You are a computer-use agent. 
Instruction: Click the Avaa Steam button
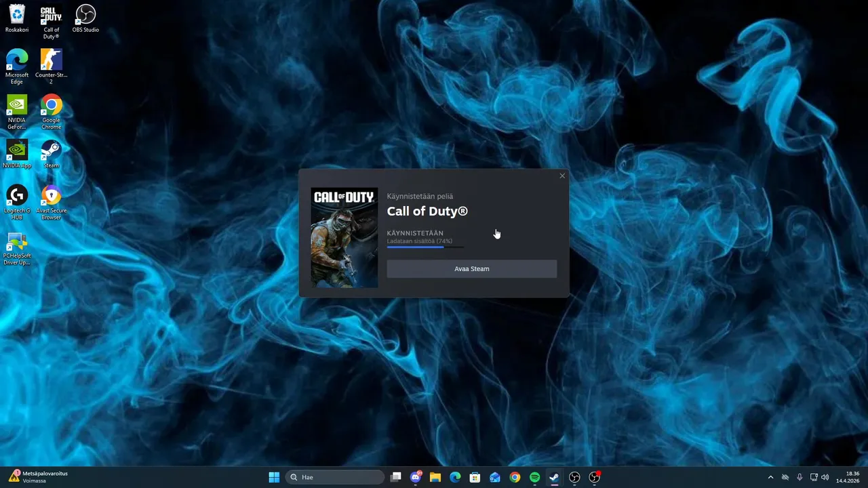[x=471, y=269]
